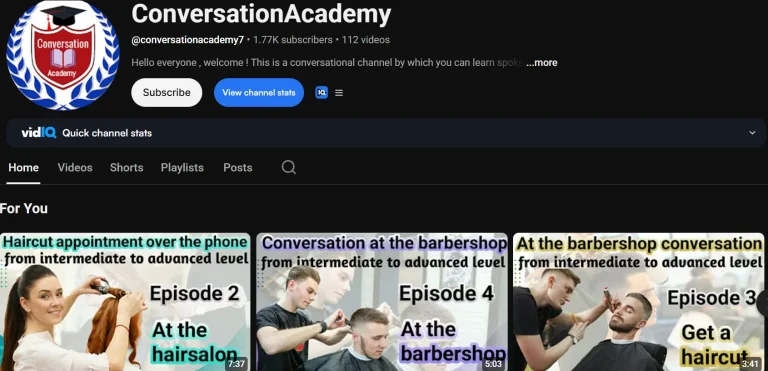Subscribe to ConversationAcademy channel
Screen dimensions: 768x371
(167, 93)
